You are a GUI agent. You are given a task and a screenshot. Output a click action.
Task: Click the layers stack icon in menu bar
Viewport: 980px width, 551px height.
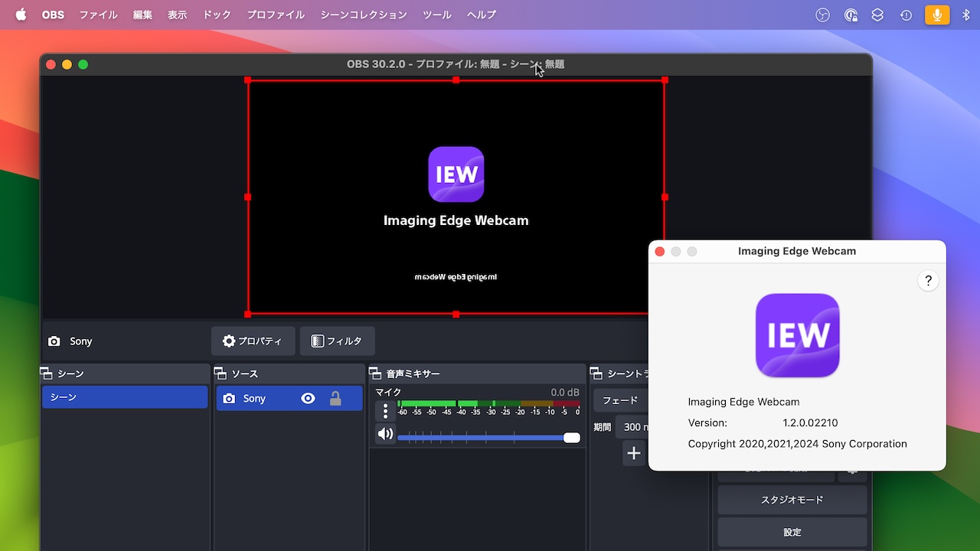coord(878,15)
